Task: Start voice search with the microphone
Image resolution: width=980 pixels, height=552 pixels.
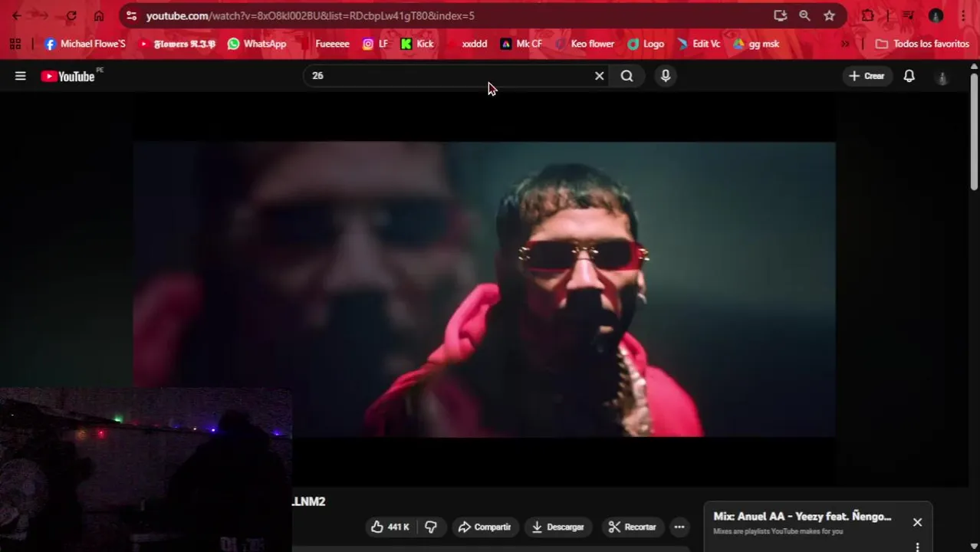Action: tap(666, 76)
